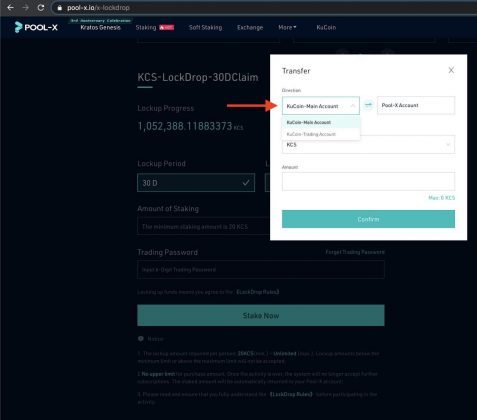Click the padlock icon in address bar
The image size is (477, 420).
(60, 8)
